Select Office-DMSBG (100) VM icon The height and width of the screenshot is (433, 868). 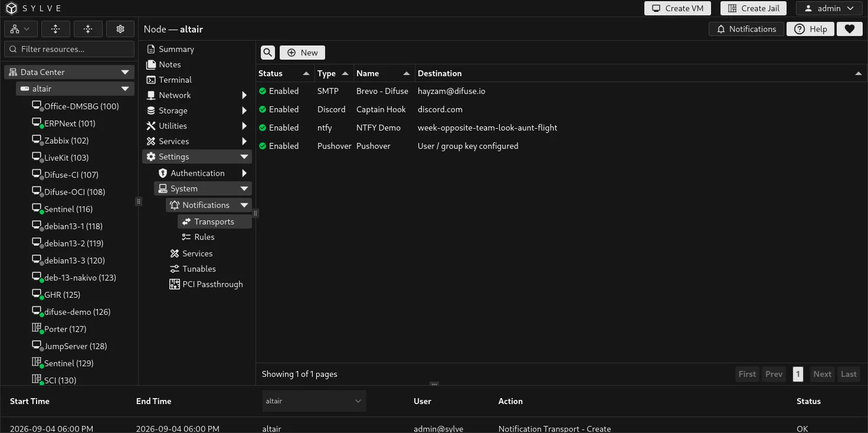(37, 106)
